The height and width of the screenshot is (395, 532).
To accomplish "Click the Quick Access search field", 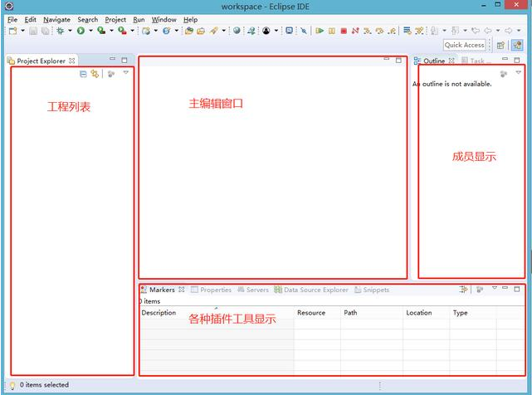I will pyautogui.click(x=464, y=45).
